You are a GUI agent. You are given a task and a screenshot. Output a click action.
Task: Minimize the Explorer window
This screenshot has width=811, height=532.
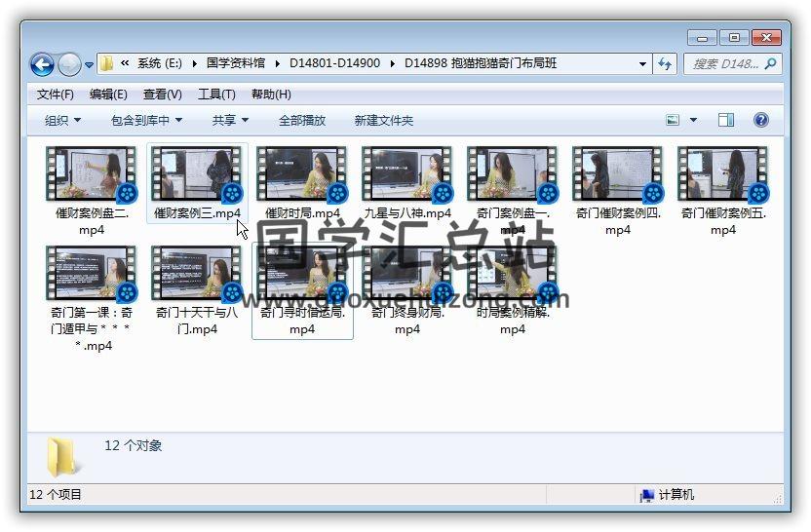pos(702,38)
